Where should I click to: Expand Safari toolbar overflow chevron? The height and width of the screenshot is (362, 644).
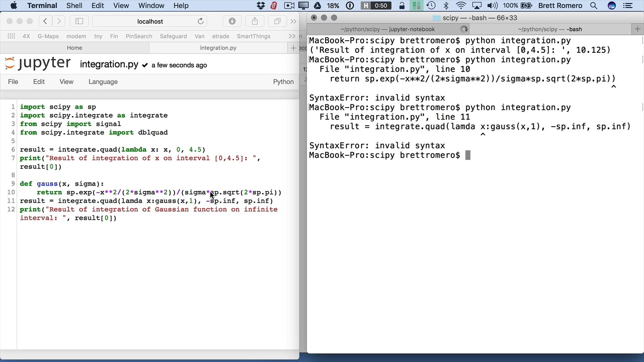[293, 21]
